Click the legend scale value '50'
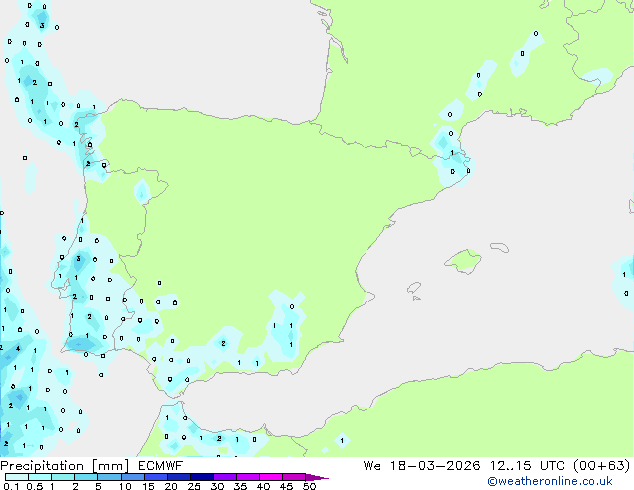This screenshot has height=490, width=634. tap(309, 486)
